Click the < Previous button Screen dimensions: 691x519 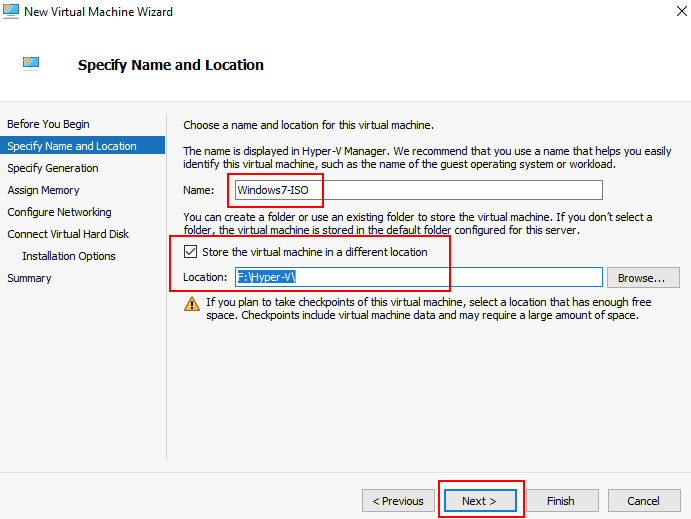coord(398,500)
